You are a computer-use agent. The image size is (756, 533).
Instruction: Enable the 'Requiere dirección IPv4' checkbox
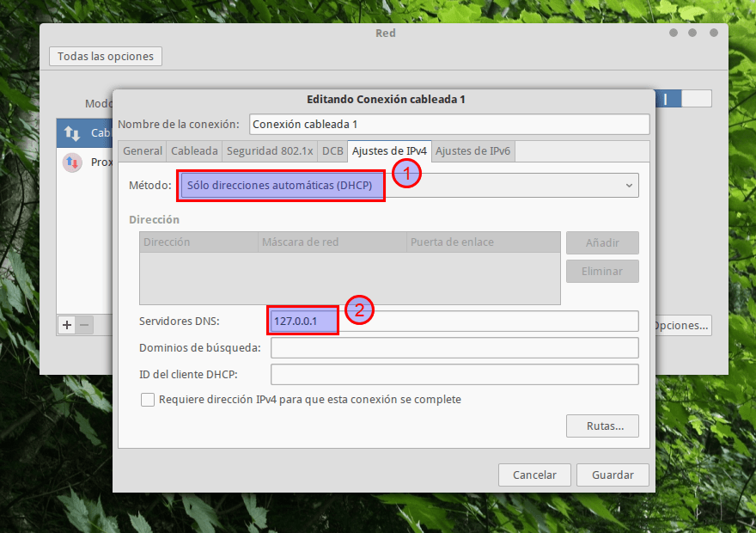[148, 399]
